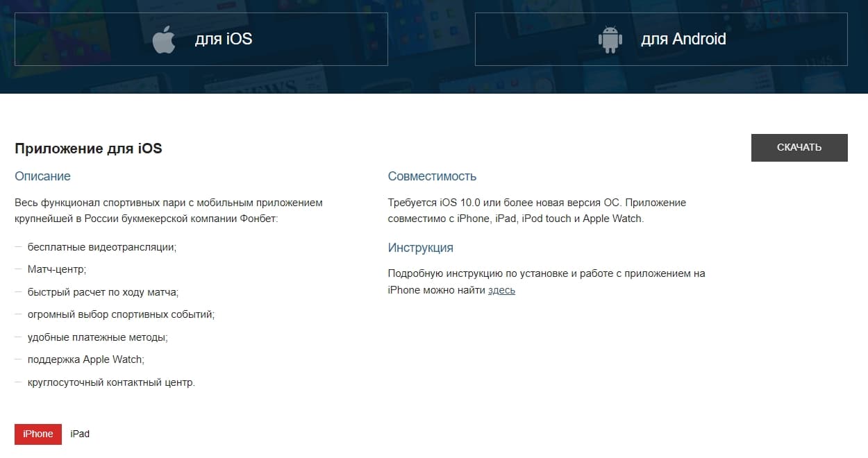The image size is (868, 458).
Task: Click the «Матч-центр» list item
Action: coord(57,269)
